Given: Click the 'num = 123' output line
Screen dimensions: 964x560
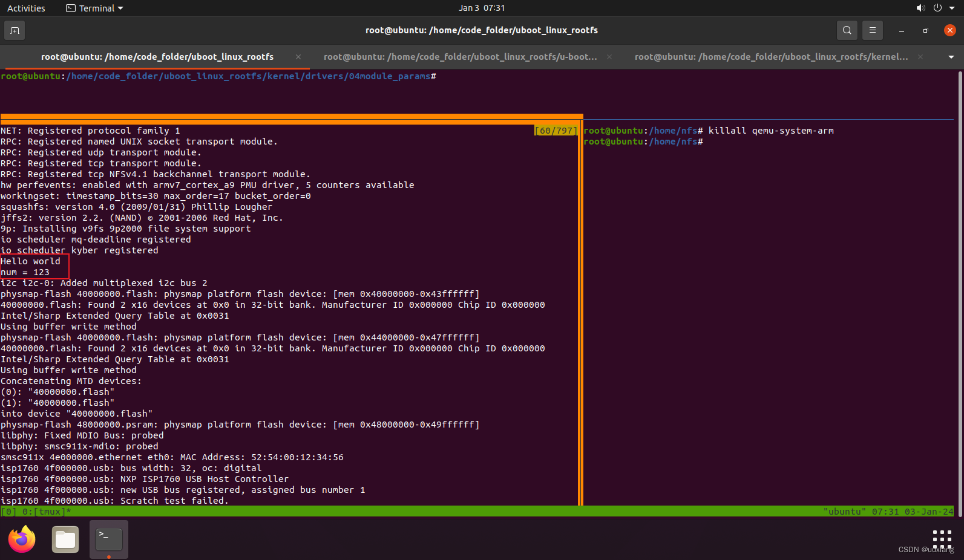Looking at the screenshot, I should click(25, 272).
